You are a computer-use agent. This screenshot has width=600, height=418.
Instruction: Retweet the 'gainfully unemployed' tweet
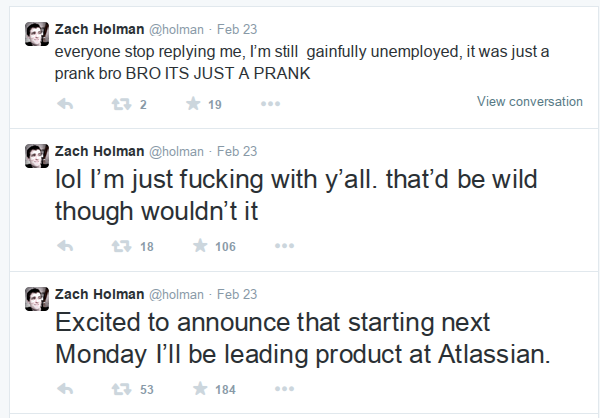[121, 104]
